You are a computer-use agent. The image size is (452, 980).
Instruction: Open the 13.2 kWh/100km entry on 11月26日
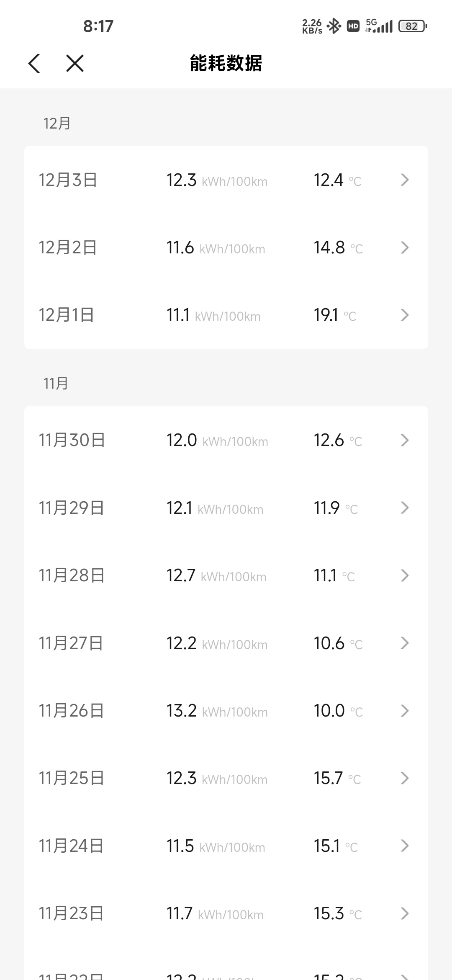click(x=217, y=711)
